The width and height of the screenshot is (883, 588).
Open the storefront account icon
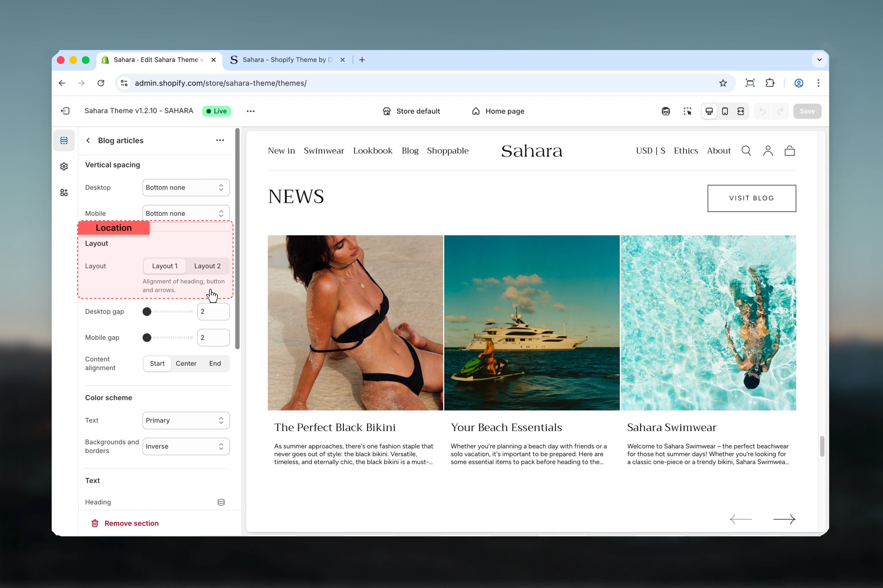(768, 151)
